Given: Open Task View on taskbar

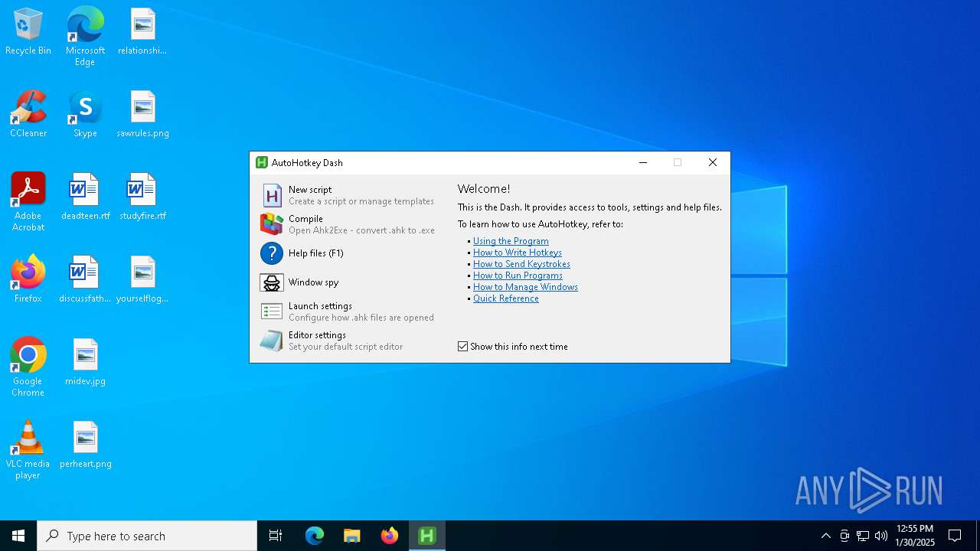Looking at the screenshot, I should [276, 536].
